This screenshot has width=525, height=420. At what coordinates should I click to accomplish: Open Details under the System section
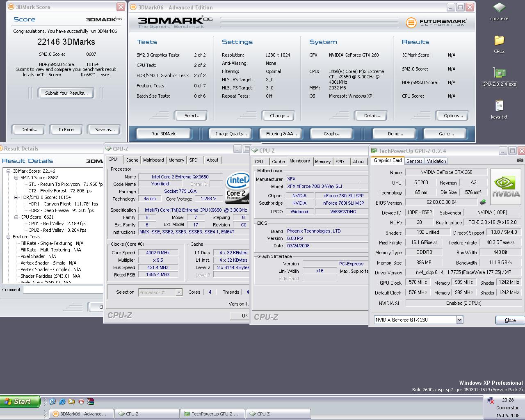372,116
